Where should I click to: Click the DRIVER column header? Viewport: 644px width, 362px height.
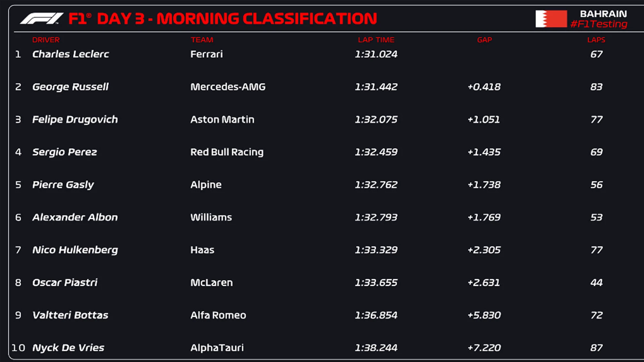point(46,40)
